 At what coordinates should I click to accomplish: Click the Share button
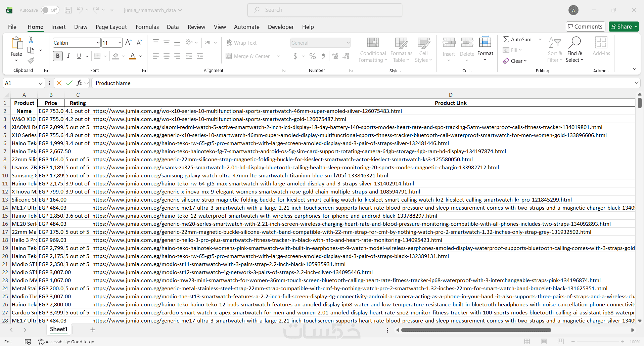(x=624, y=27)
